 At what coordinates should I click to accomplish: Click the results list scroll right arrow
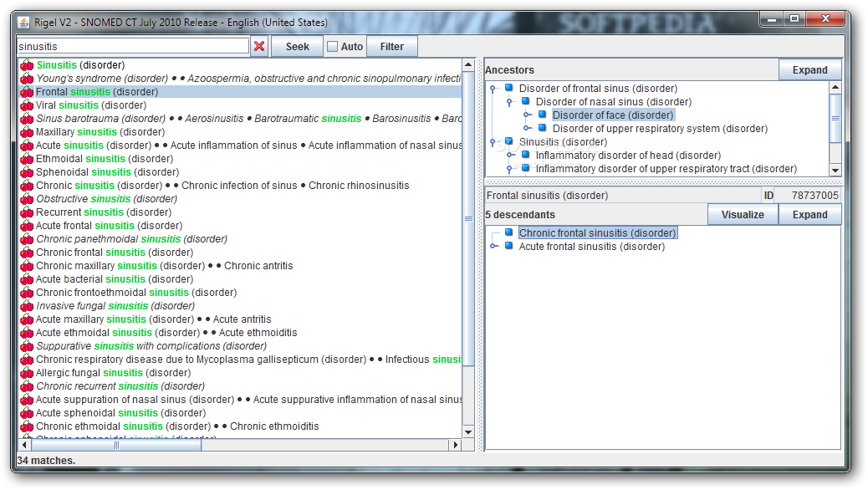[x=456, y=445]
